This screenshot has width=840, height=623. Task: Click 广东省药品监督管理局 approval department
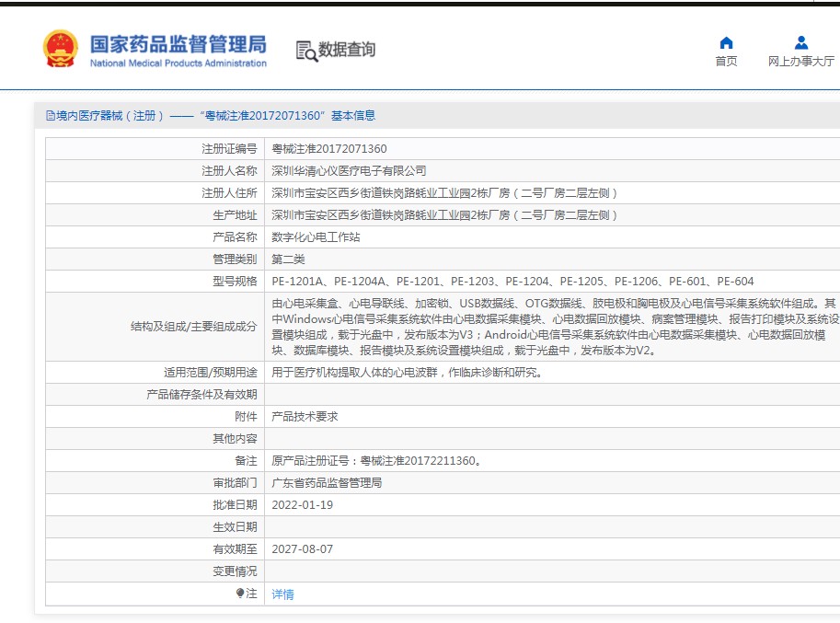[x=327, y=482]
